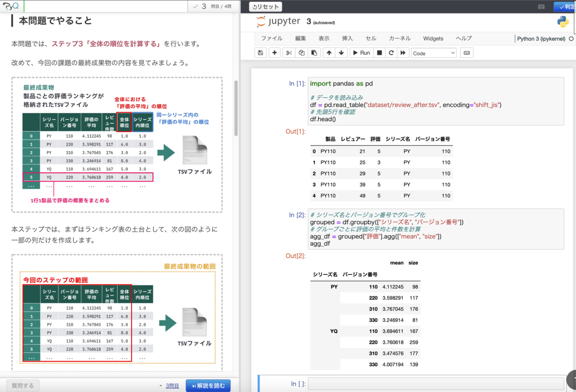
Task: Open the 編集 menu
Action: [300, 38]
